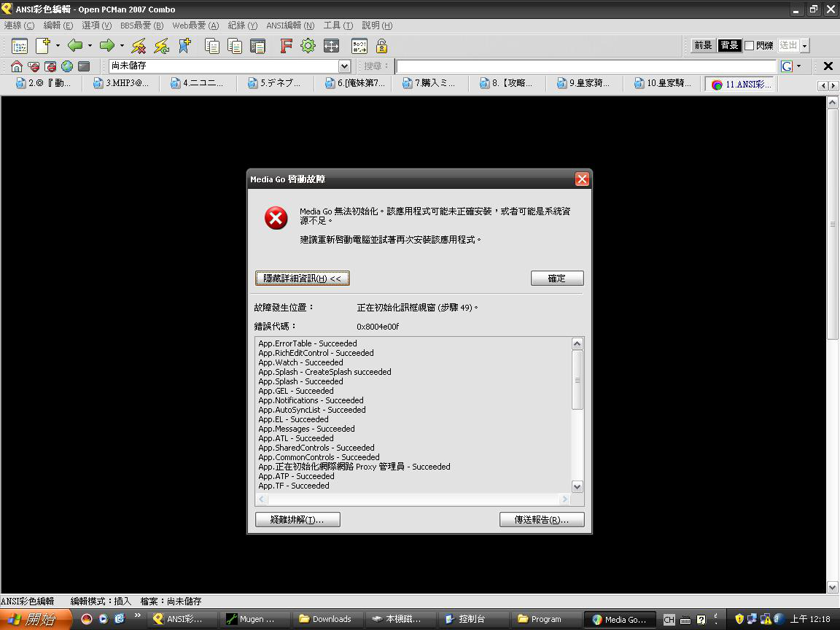Switch to tab 5.デネブ
This screenshot has width=840, height=630.
[276, 83]
